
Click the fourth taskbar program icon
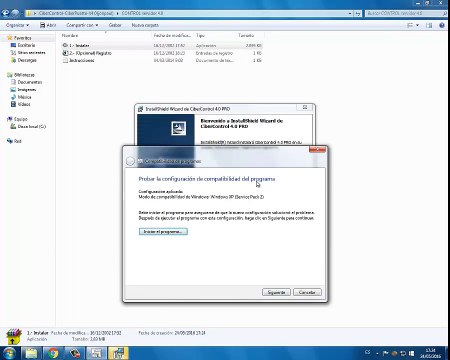click(74, 353)
